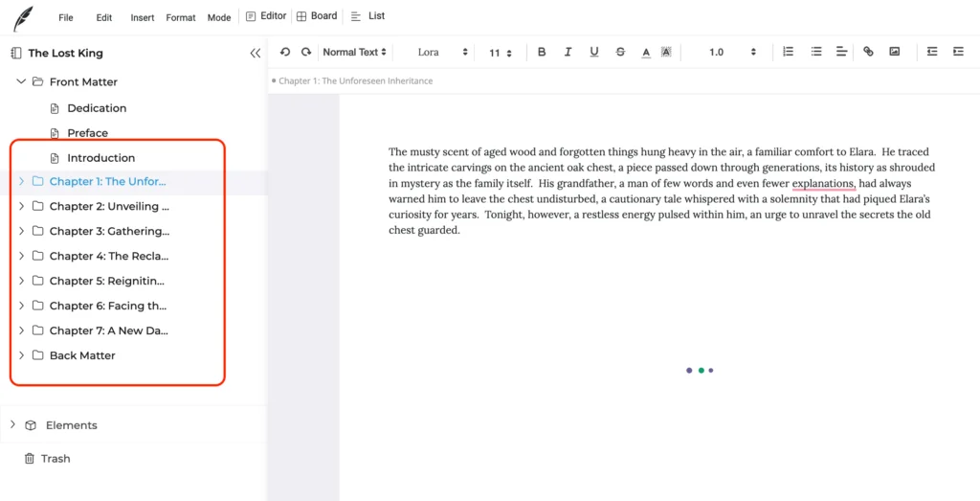Screen dimensions: 980x501
Task: Increase paragraph indent
Action: 958,52
